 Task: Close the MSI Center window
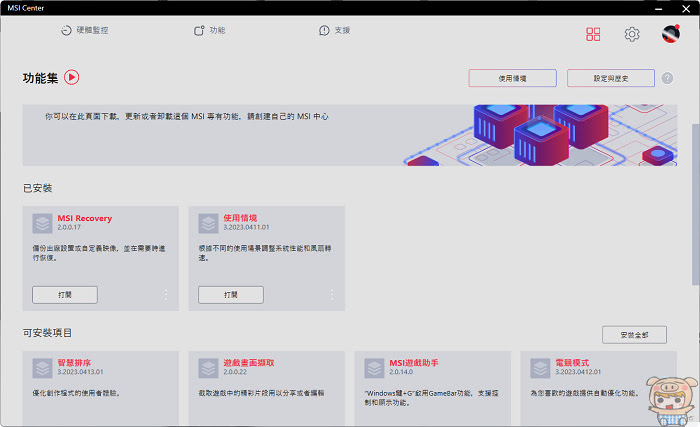(x=686, y=8)
